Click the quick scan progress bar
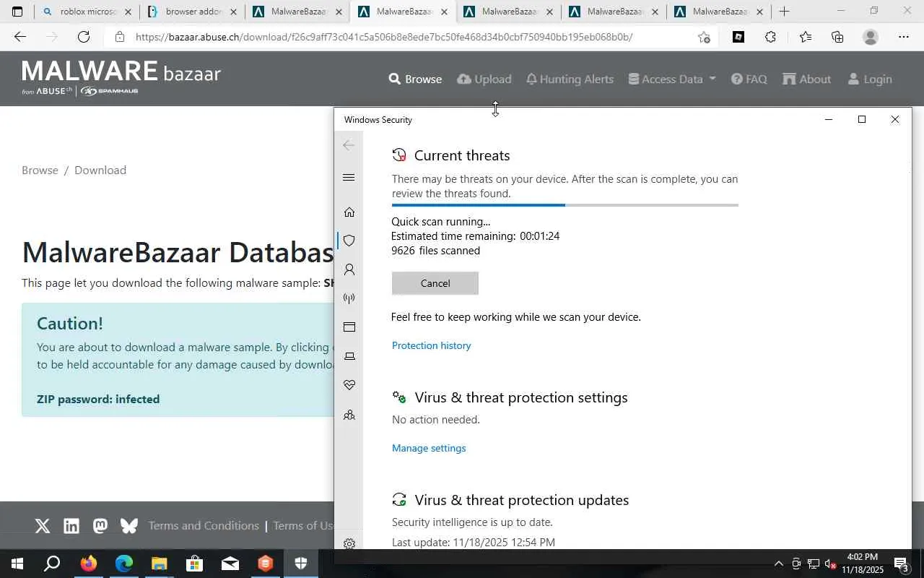 (565, 205)
